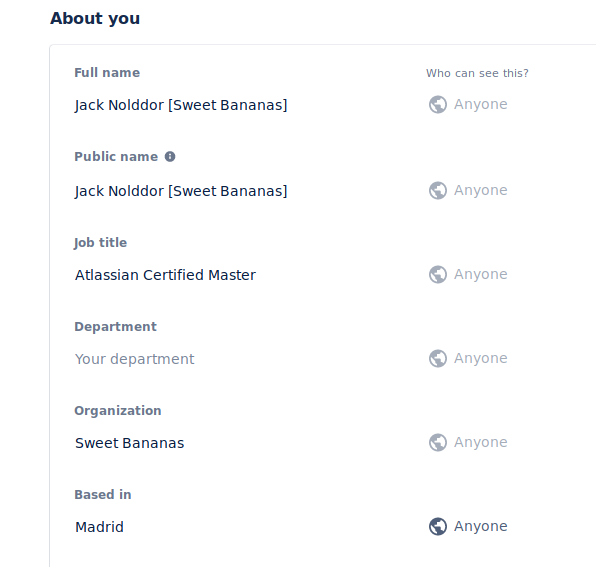Screen dimensions: 596x567
Task: Open Based in visibility dropdown labeled Anyone
Action: click(x=468, y=526)
